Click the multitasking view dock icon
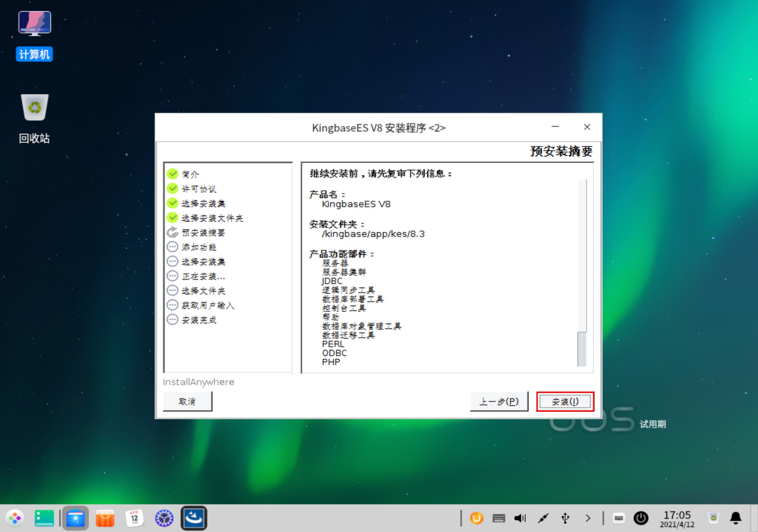758x532 pixels. (x=44, y=518)
